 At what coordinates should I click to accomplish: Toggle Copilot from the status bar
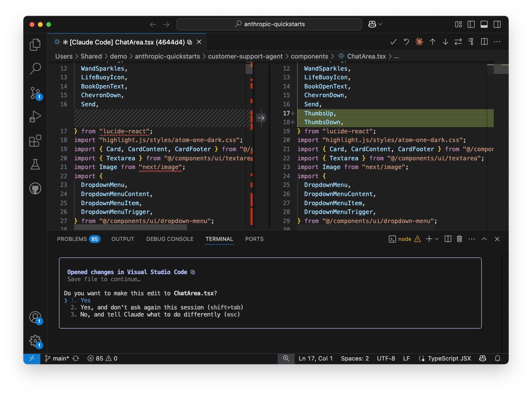point(482,358)
